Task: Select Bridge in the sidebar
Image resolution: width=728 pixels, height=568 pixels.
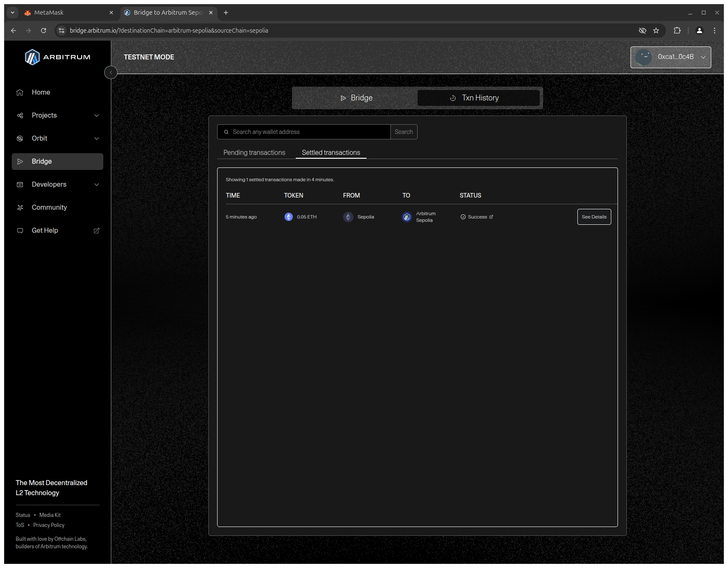Action: click(57, 162)
